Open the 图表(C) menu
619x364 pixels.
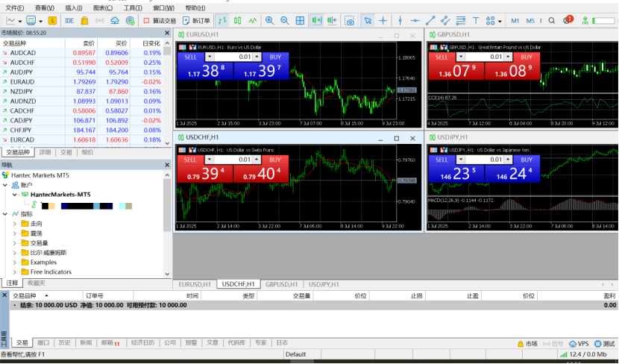(103, 8)
